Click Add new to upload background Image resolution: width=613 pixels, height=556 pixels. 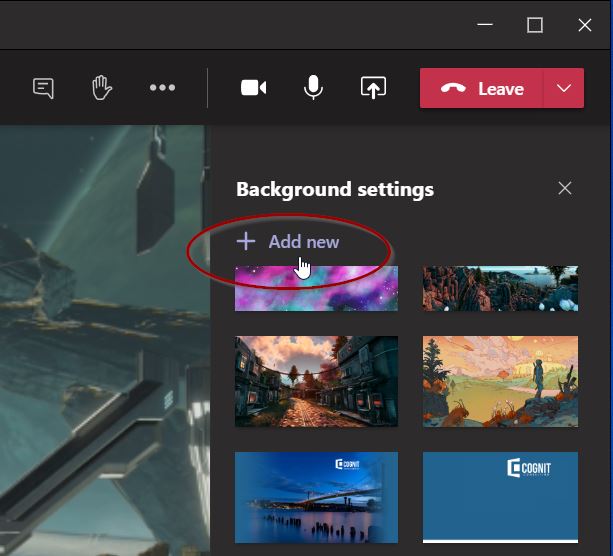[x=303, y=242]
